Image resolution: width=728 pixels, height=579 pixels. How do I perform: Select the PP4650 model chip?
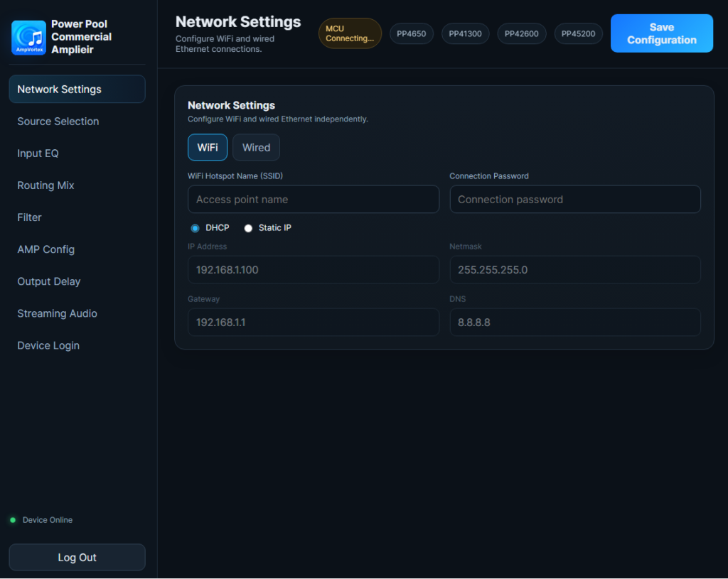coord(412,34)
